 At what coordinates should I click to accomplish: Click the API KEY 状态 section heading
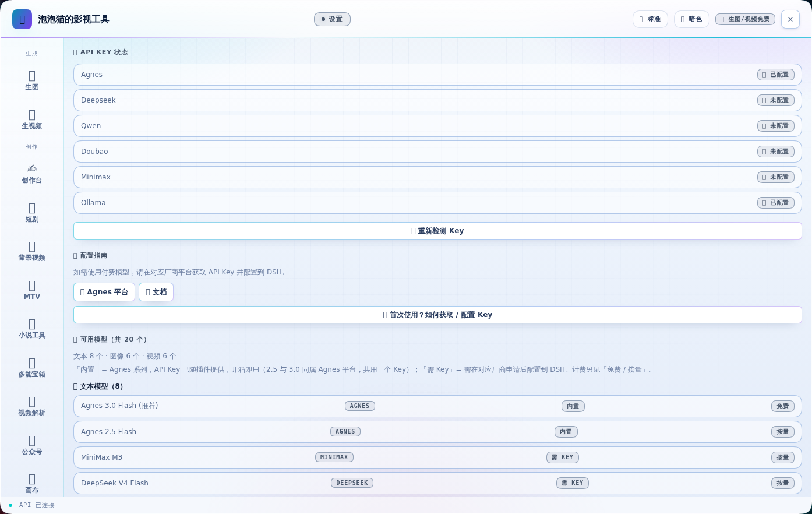101,52
